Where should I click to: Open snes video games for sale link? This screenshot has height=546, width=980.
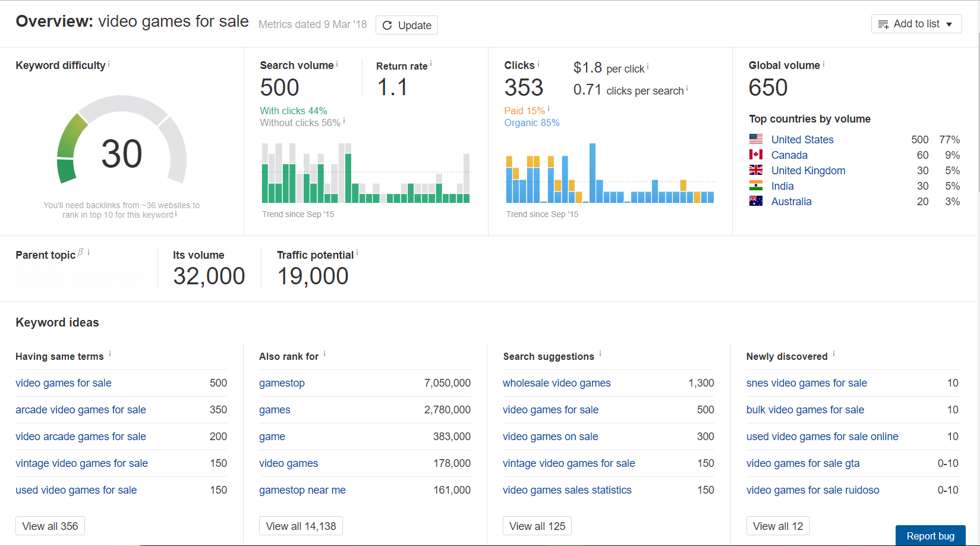[x=806, y=383]
